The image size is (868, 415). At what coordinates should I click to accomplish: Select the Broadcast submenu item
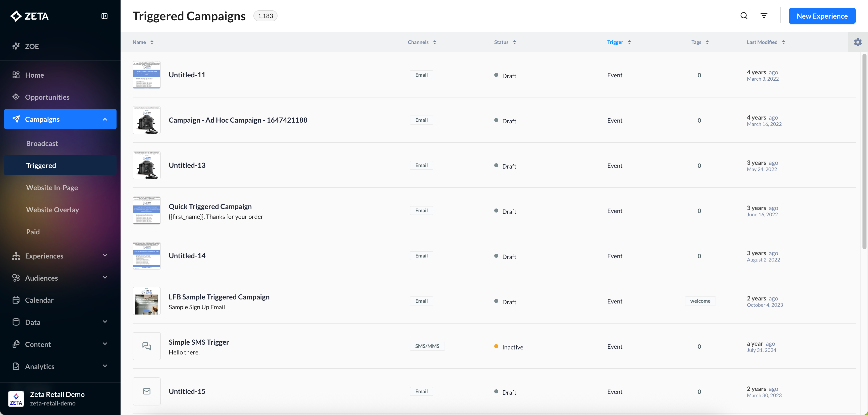(42, 143)
